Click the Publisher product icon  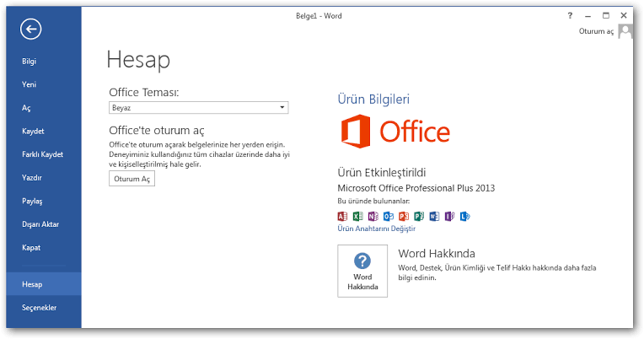pyautogui.click(x=418, y=217)
